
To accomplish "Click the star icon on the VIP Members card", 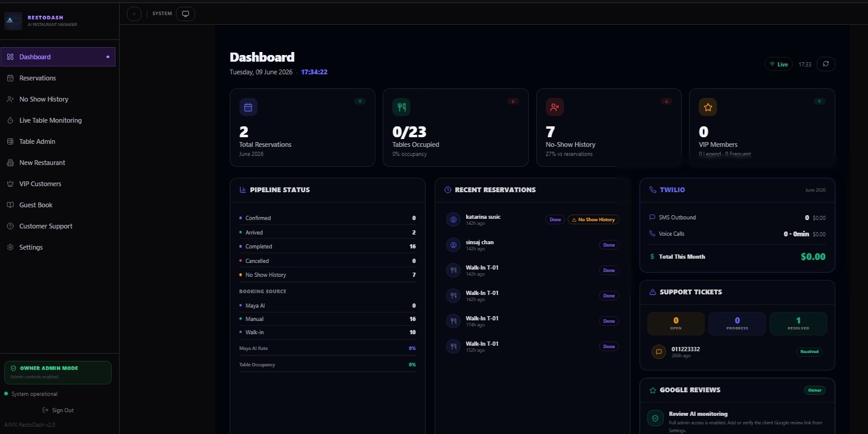I will tap(708, 107).
